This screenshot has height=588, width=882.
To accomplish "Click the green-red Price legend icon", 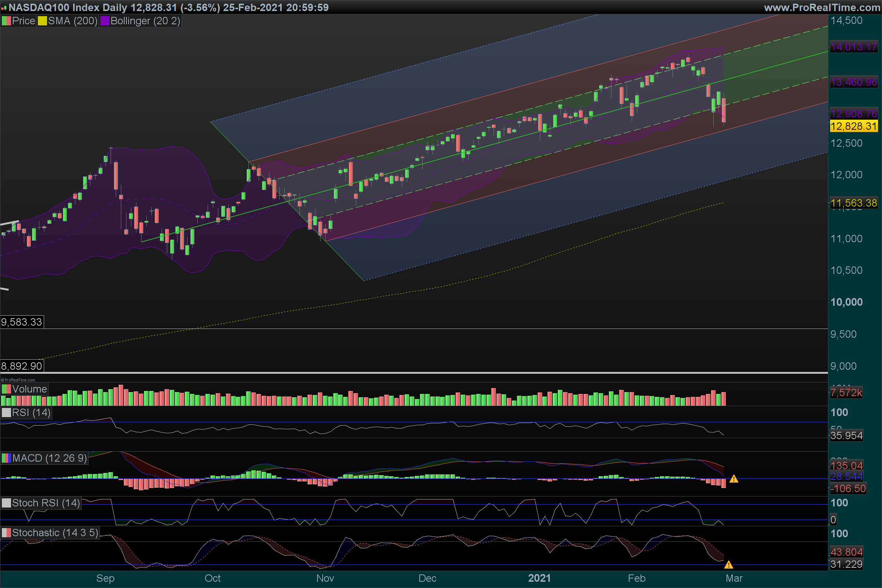I will (6, 21).
